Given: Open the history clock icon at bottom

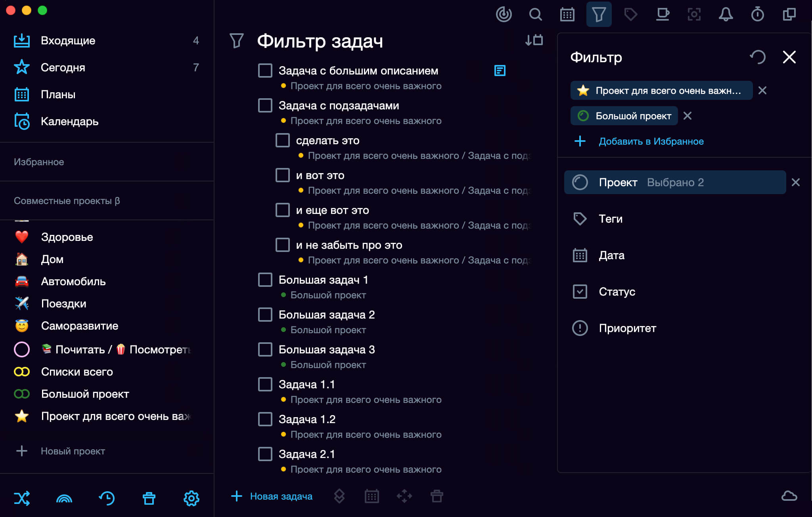Looking at the screenshot, I should [107, 498].
